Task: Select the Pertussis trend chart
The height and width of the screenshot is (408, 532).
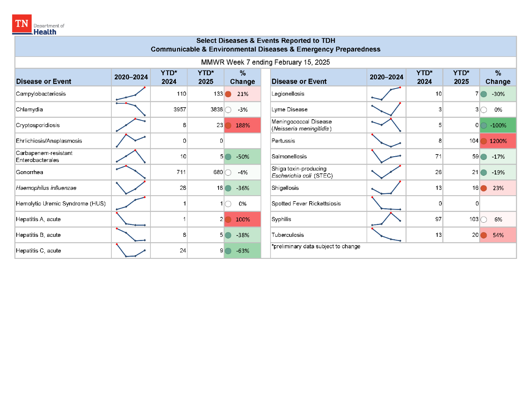Action: (386, 141)
